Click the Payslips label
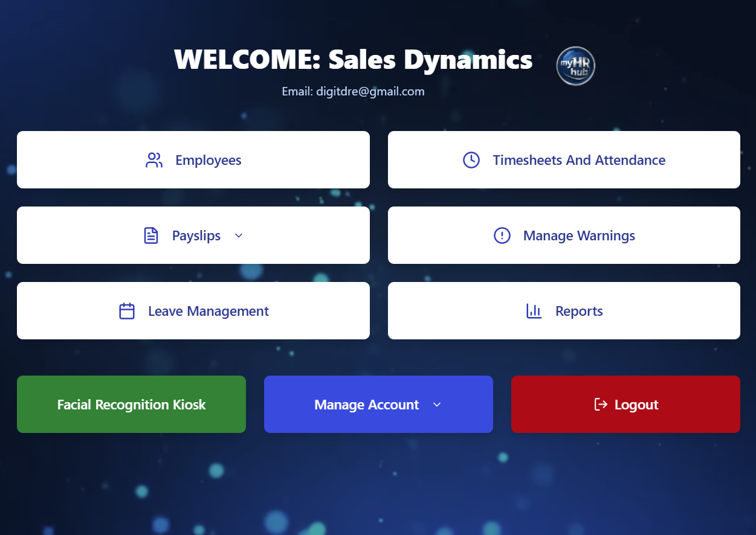The width and height of the screenshot is (756, 535). pyautogui.click(x=196, y=235)
